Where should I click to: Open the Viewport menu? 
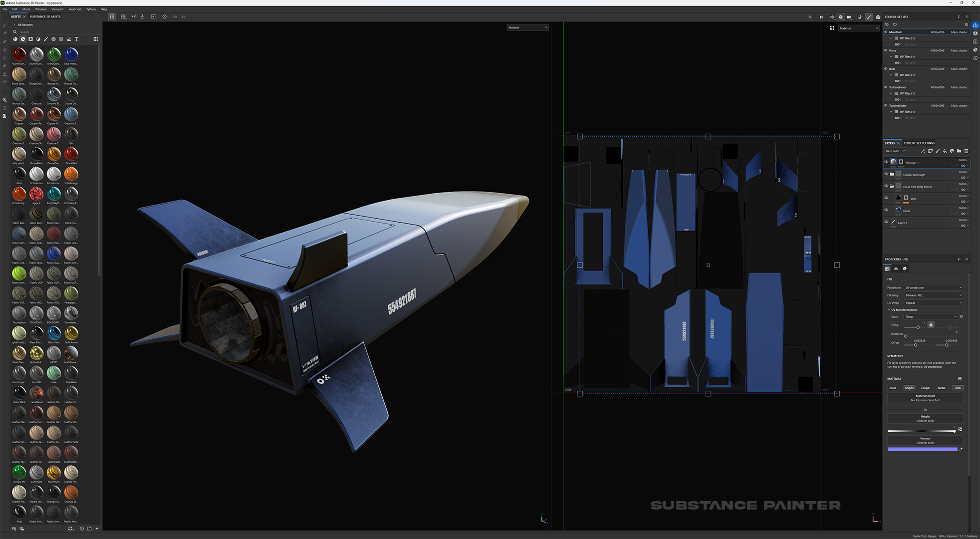click(x=57, y=9)
